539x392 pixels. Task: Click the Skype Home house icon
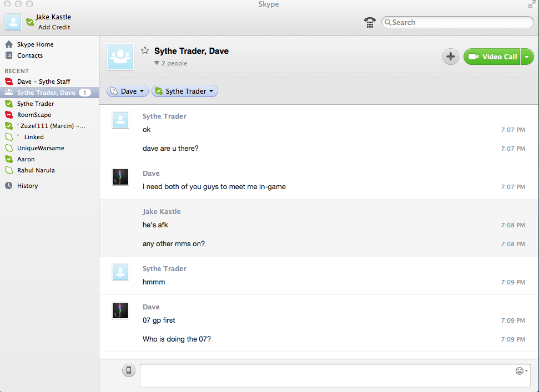click(x=9, y=44)
